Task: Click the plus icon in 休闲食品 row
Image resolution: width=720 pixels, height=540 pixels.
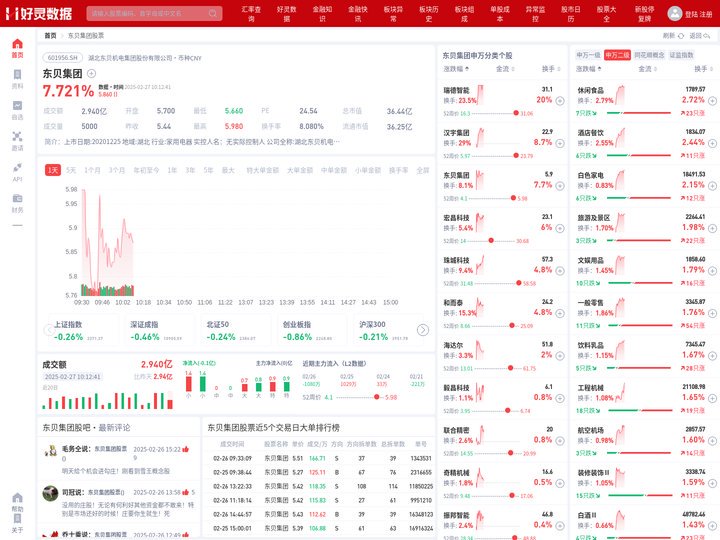Action: [712, 101]
